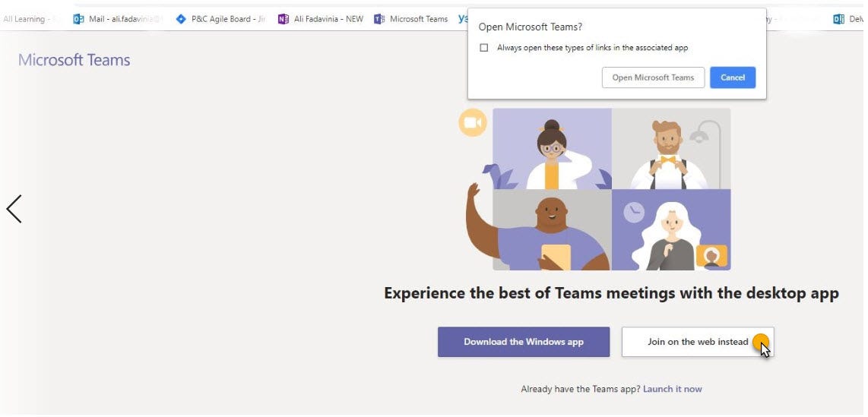Click the video camera icon on illustration
868x417 pixels.
(x=473, y=123)
